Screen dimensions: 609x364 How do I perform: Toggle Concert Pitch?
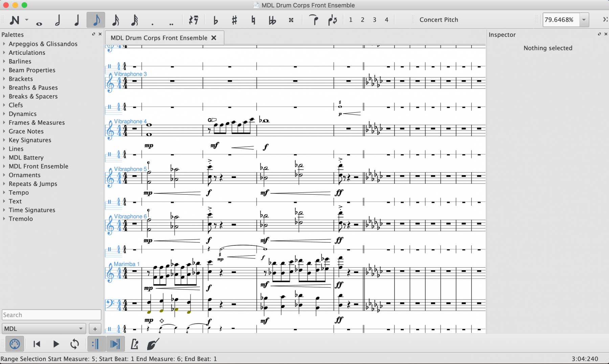[438, 20]
